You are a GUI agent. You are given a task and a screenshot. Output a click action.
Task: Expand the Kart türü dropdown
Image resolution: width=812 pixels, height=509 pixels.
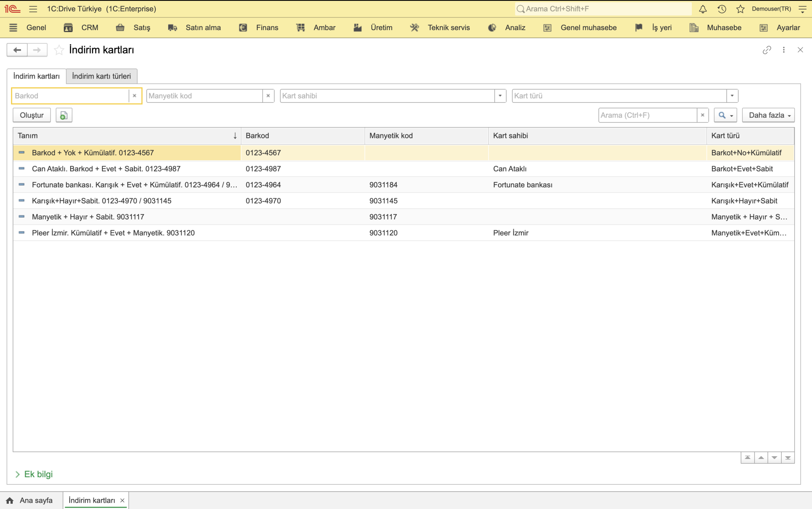[x=732, y=96]
